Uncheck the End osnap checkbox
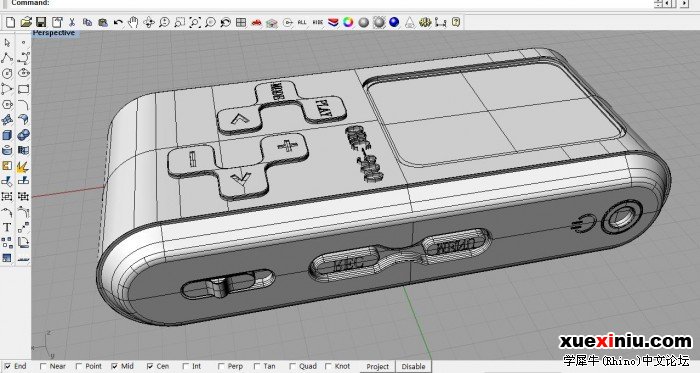 (8, 366)
